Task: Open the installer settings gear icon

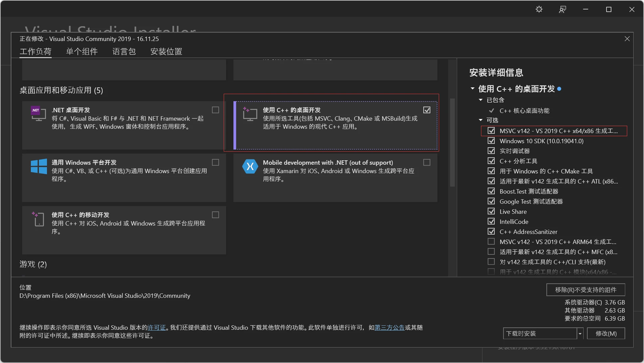Action: (x=539, y=9)
